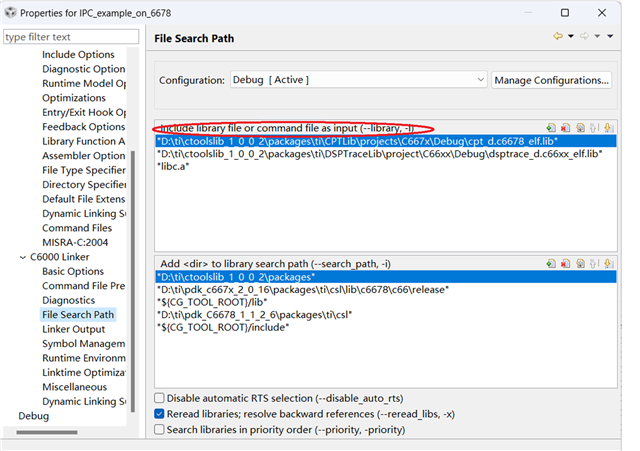Viewport: 640px width, 451px height.
Task: Click the type filter text field
Action: pyautogui.click(x=70, y=37)
